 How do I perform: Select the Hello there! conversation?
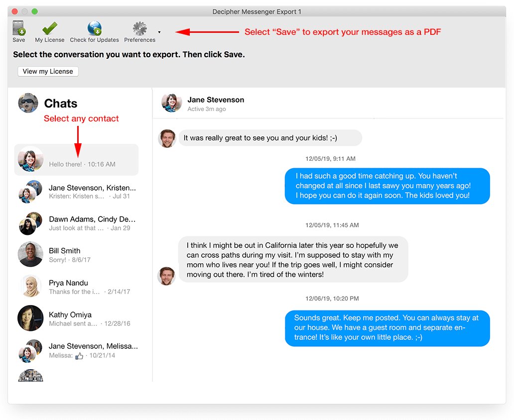[x=76, y=160]
